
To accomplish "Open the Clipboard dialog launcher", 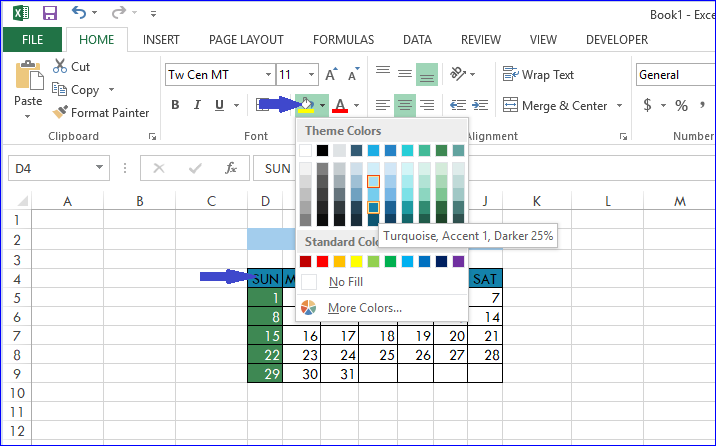I will coord(153,136).
